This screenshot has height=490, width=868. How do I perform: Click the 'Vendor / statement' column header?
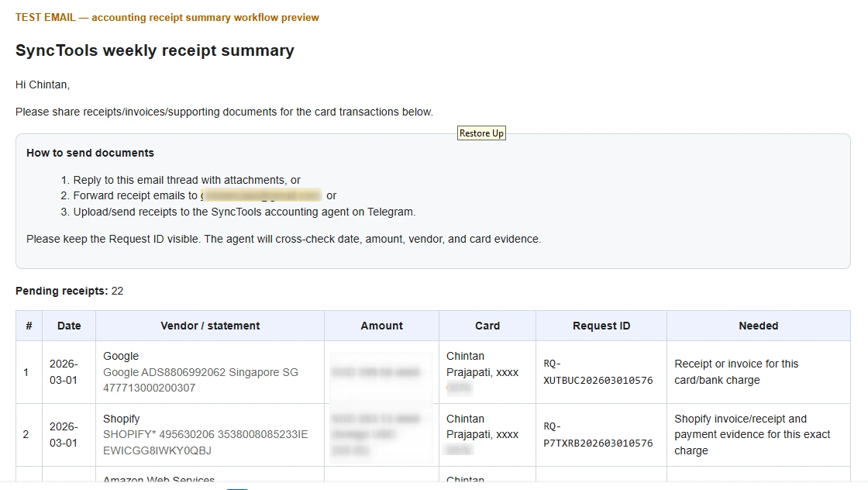click(210, 326)
